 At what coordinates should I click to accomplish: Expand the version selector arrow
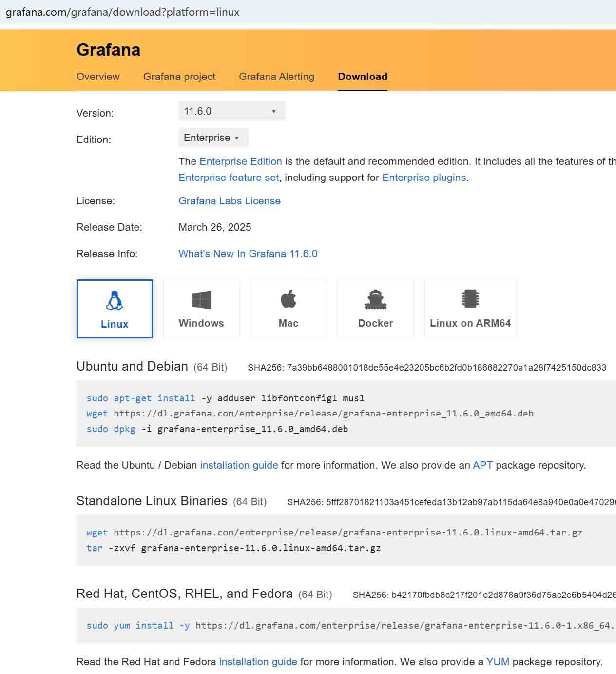coord(274,111)
